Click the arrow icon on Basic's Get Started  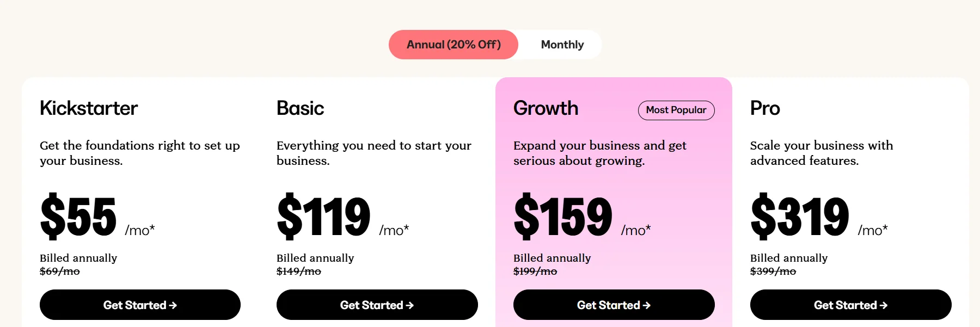point(410,305)
